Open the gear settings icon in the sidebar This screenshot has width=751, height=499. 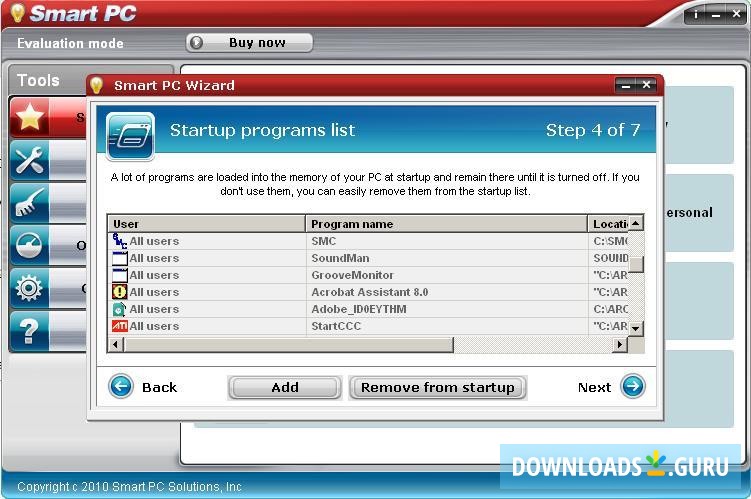coord(30,288)
